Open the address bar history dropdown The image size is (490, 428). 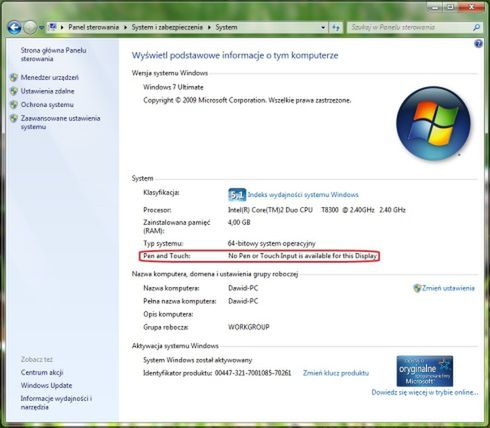point(323,28)
